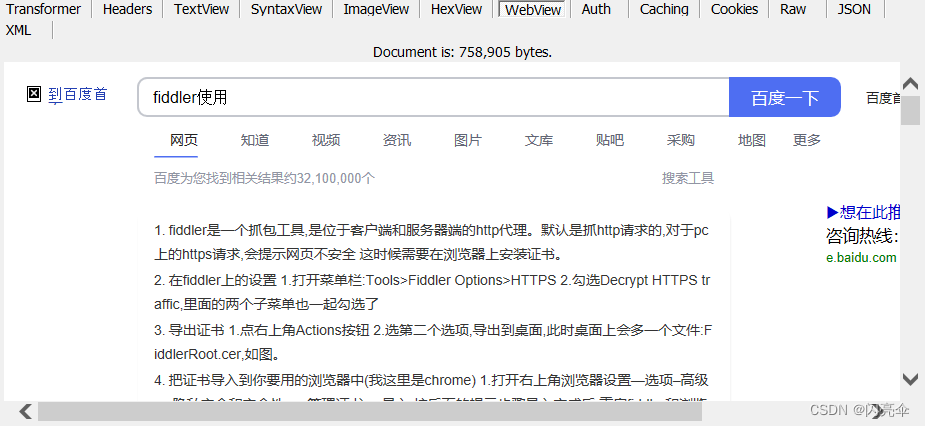Click the 到百度首 link
This screenshot has width=925, height=426.
click(x=78, y=95)
